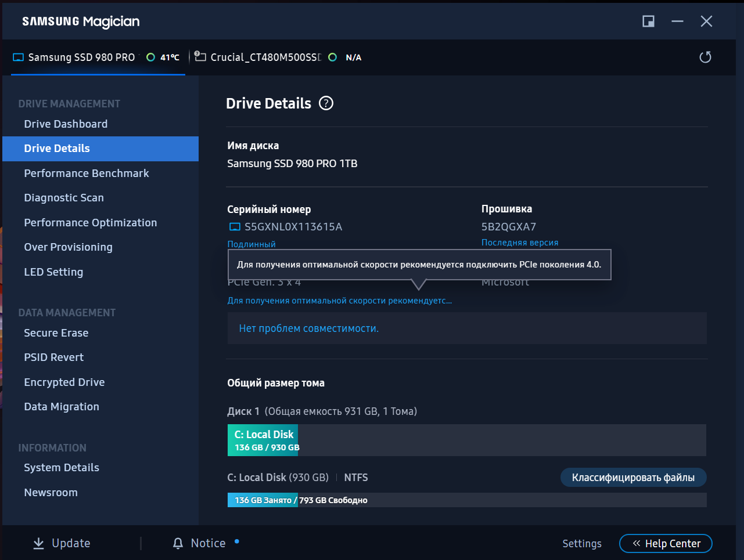Click the green status ring beside 41°C
This screenshot has width=744, height=560.
[x=151, y=57]
